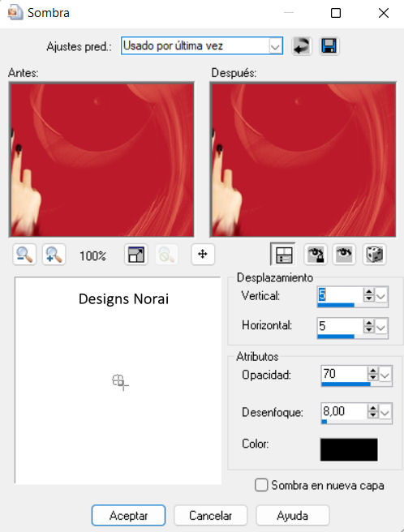The image size is (404, 532).
Task: Expand the Vertical offset dropdown arrow
Action: 381,296
